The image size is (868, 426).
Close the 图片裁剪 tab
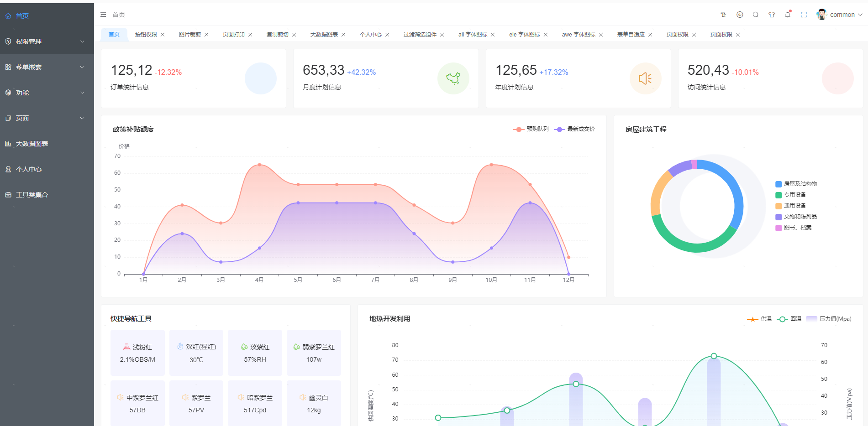[x=206, y=35]
